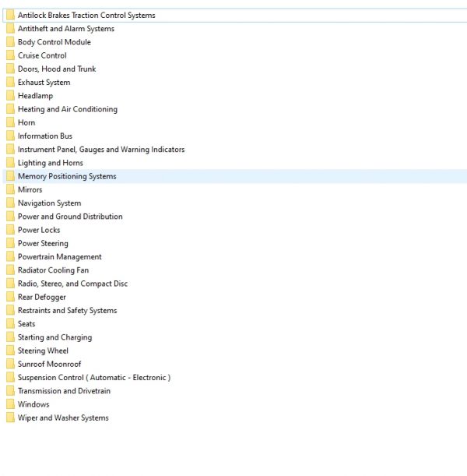Select the 'Information Bus' folder name
The image size is (467, 476).
coord(45,136)
